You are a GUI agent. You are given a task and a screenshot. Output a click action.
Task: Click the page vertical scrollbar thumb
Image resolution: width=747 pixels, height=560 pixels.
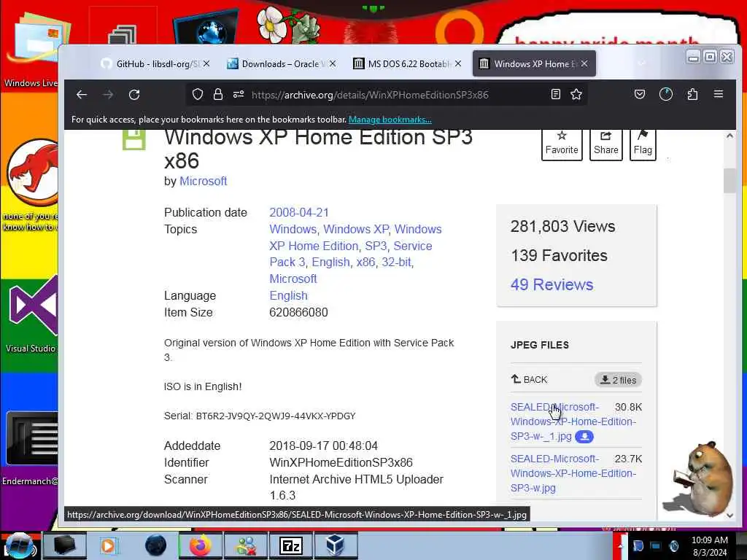(729, 181)
